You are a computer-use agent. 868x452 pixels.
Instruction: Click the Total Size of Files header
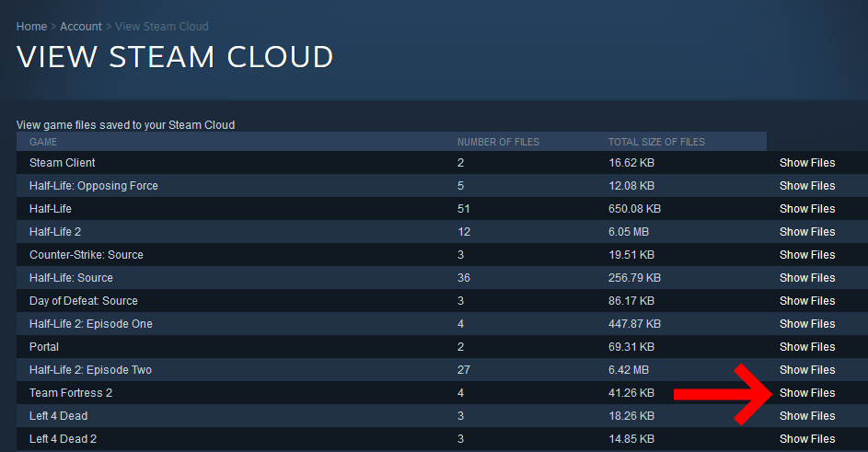click(656, 142)
